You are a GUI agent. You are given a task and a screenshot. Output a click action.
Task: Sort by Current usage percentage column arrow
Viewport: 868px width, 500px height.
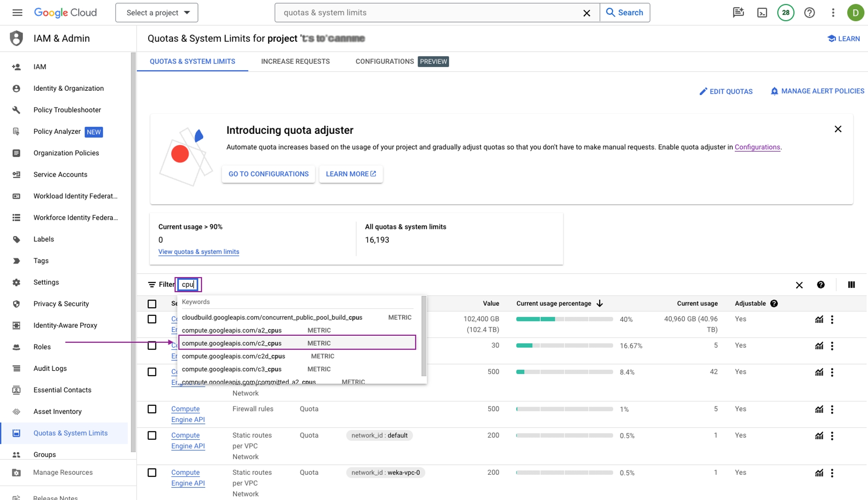599,303
